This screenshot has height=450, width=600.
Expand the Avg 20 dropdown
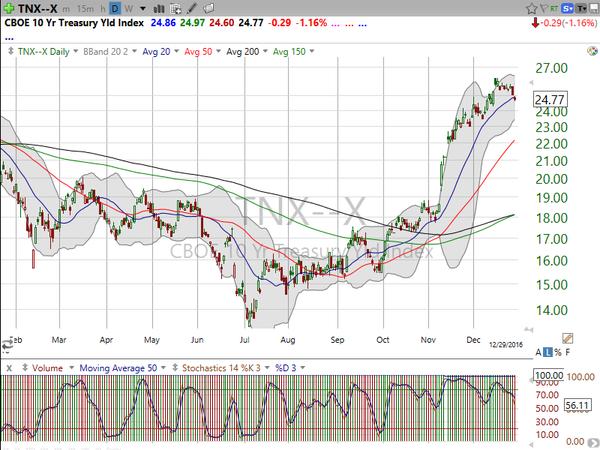tap(176, 51)
